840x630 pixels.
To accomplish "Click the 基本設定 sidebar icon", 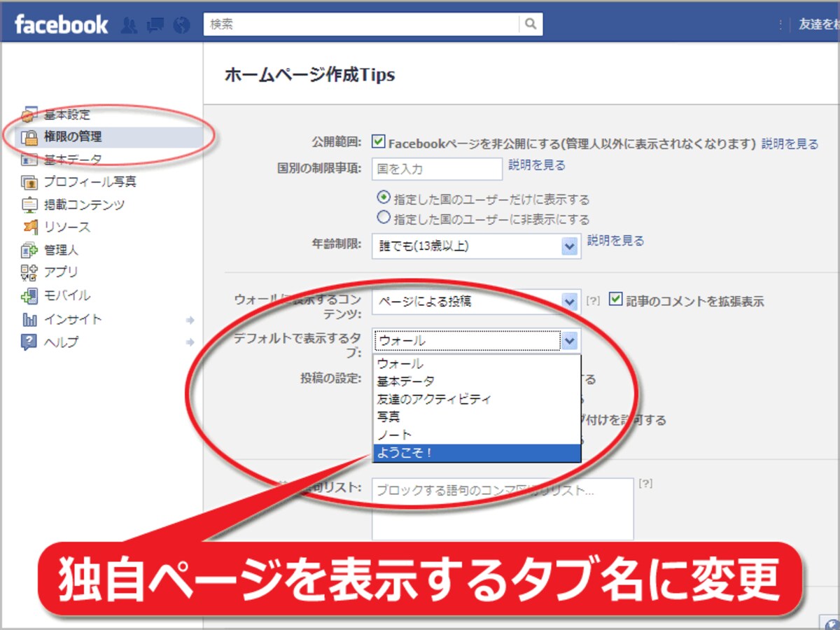I will [x=29, y=115].
